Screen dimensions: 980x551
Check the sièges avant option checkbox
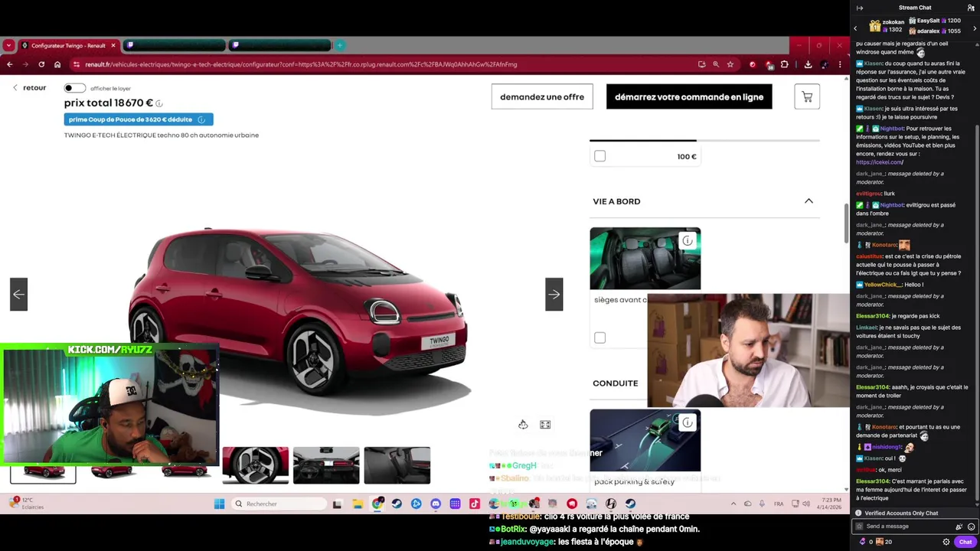[600, 337]
